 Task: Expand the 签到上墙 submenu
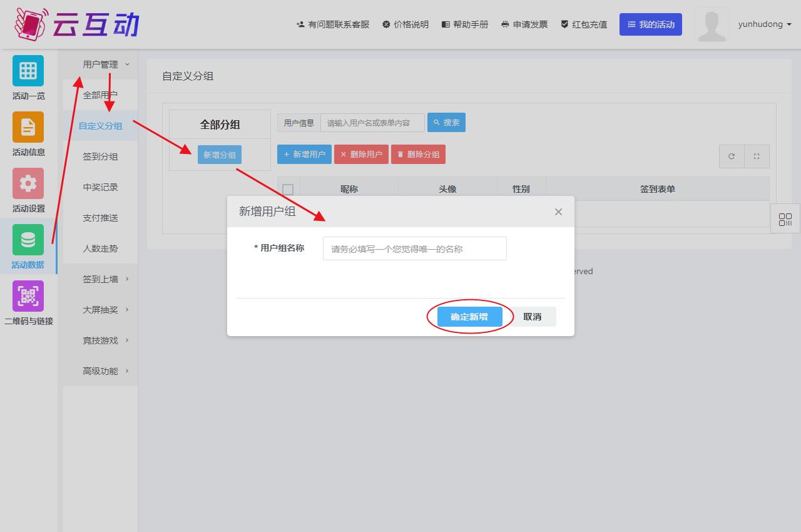tap(105, 279)
